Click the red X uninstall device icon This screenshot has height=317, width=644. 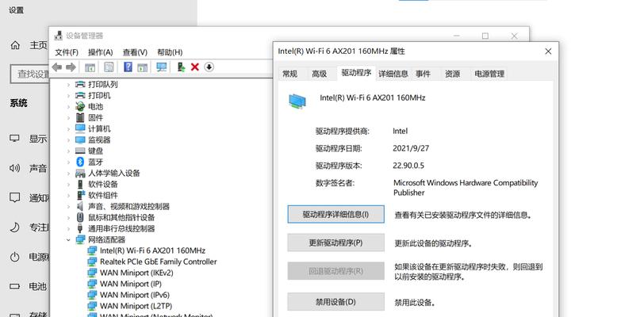[x=194, y=67]
